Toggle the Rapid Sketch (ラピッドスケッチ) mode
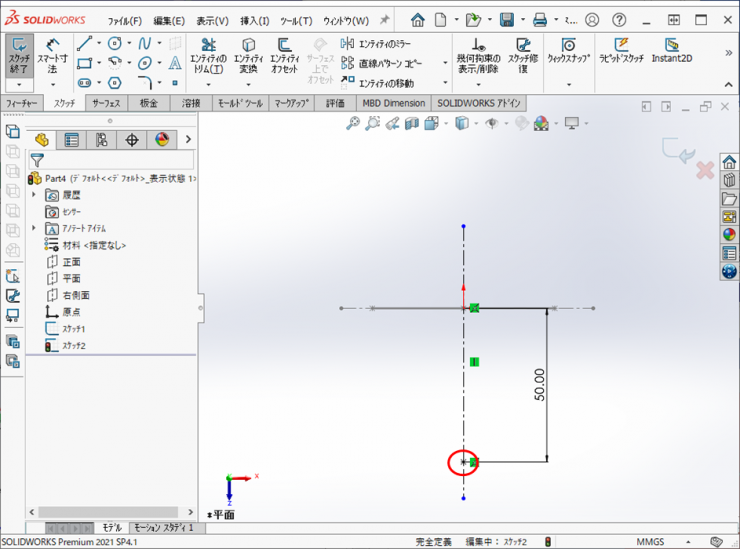The width and height of the screenshot is (740, 549). [621, 51]
